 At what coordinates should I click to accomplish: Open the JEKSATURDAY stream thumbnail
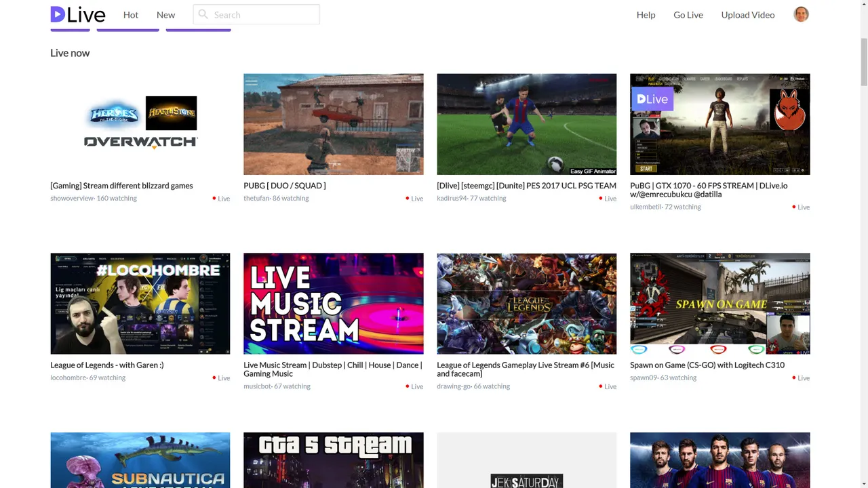click(527, 460)
